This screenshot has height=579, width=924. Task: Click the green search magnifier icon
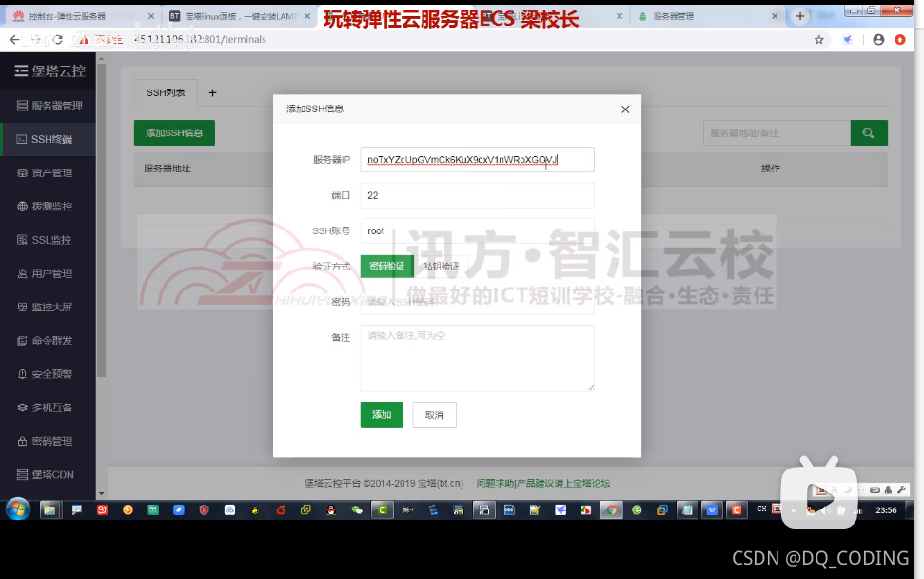point(868,132)
